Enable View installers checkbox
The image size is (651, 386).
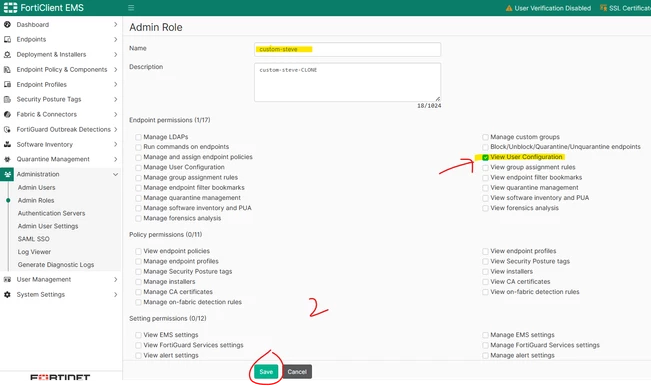coord(485,272)
